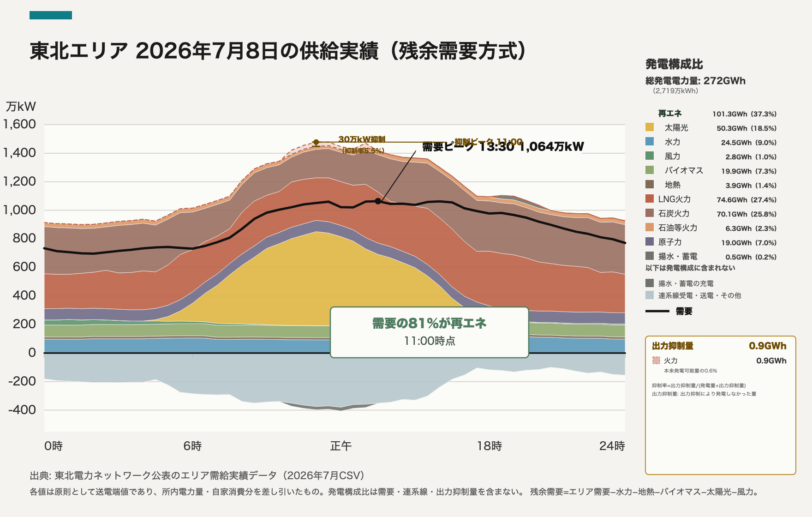This screenshot has width=812, height=517.
Task: Click the 揚水・蓄電 legend swatch
Action: pos(650,256)
